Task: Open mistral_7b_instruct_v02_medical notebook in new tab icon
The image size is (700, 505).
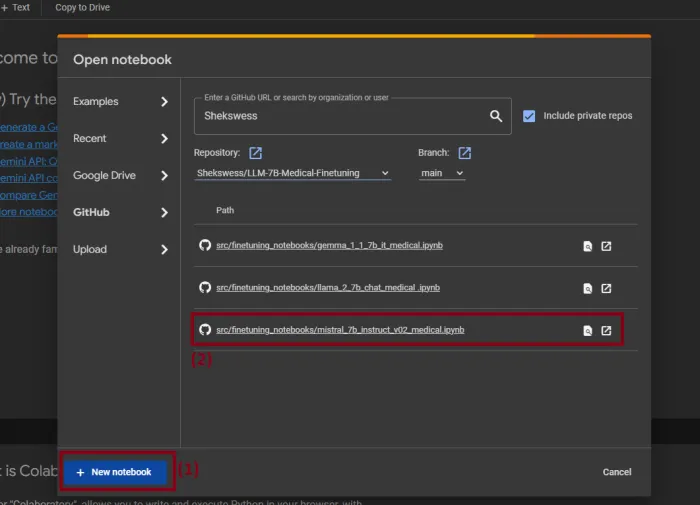Action: point(606,330)
